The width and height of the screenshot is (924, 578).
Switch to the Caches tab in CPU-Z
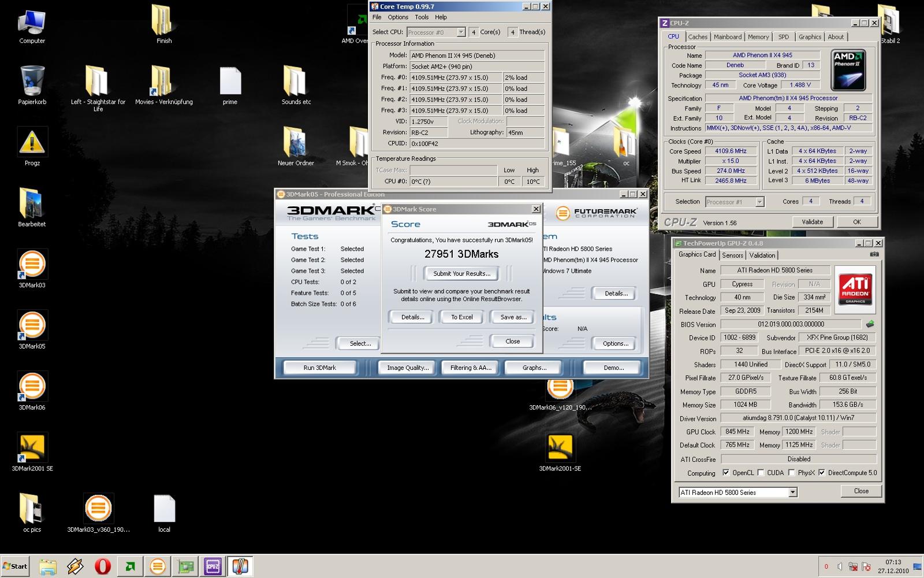pyautogui.click(x=698, y=37)
